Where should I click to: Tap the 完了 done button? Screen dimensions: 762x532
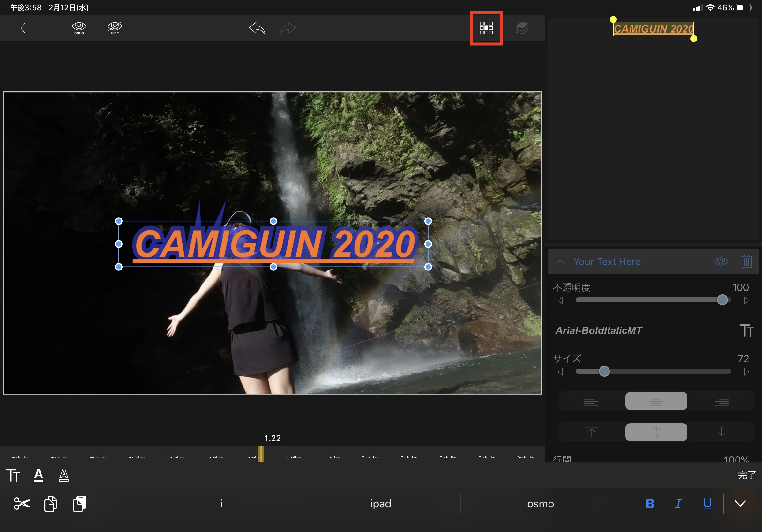(x=747, y=475)
